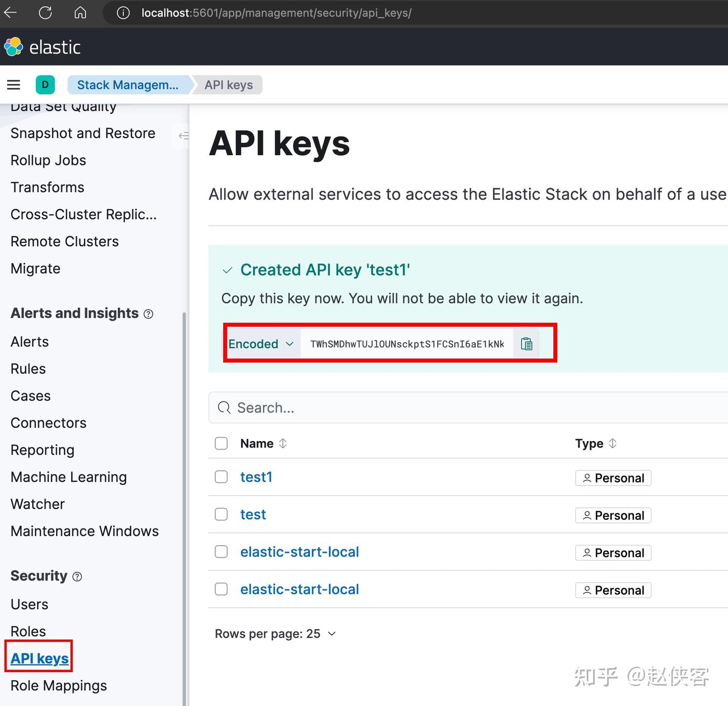
Task: Open the Rows per page dropdown
Action: [276, 633]
